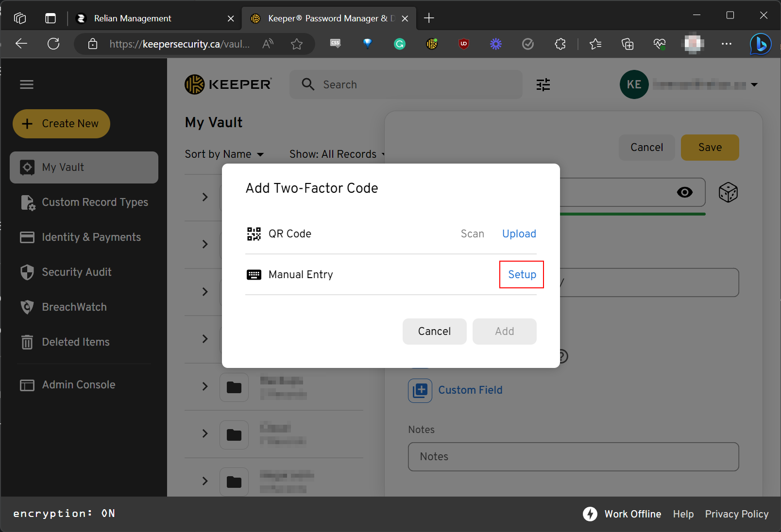Screen dimensions: 781x532
Task: Click the Custom Field plus icon
Action: 420,390
